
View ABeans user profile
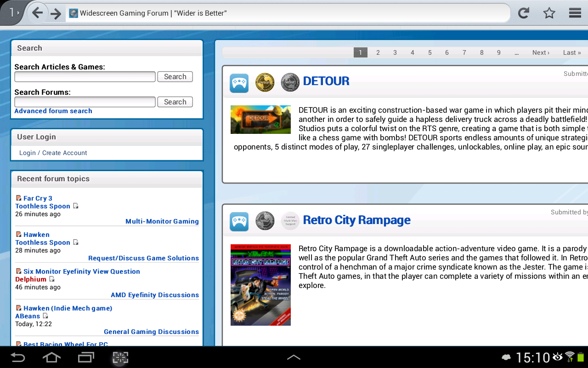pyautogui.click(x=28, y=316)
